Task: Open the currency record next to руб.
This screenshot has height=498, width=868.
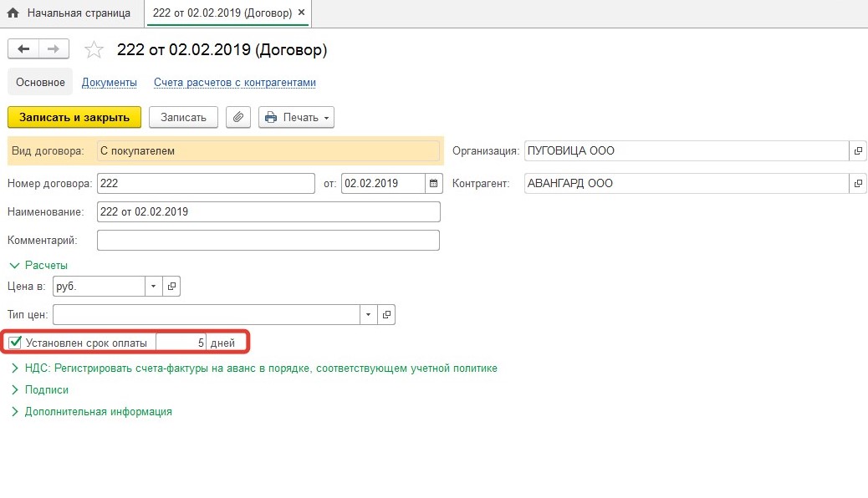Action: [171, 287]
